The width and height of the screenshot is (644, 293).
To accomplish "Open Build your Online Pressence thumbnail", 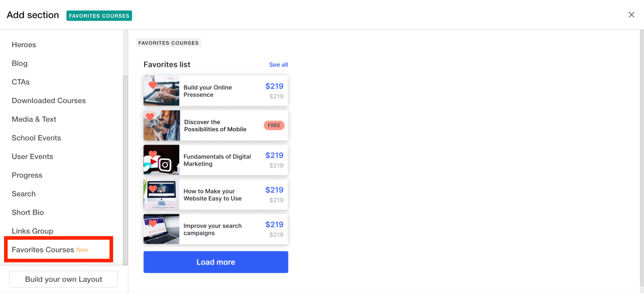I will click(x=161, y=90).
